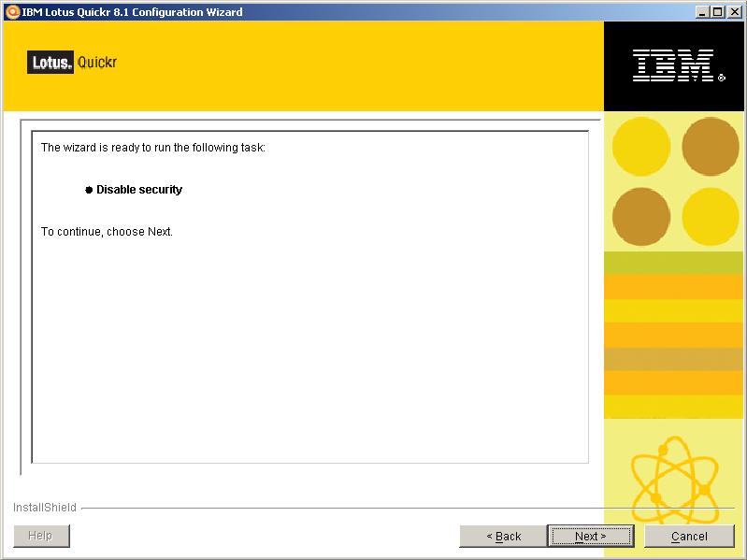Maximize the Configuration Wizard window
Screen dimensions: 747x560
click(718, 12)
